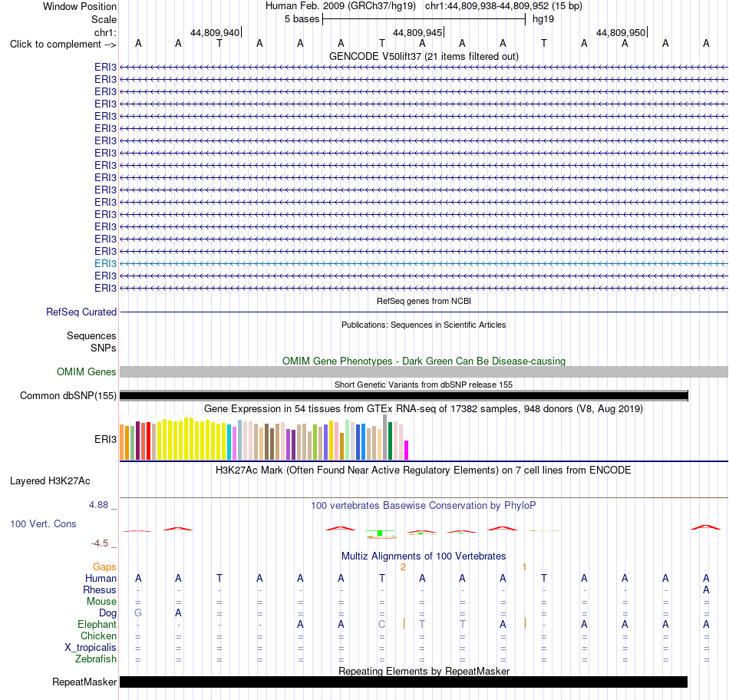This screenshot has width=729, height=700.
Task: Open 'Multiz Alignments of 100 Vertebrates' title
Action: pos(424,556)
